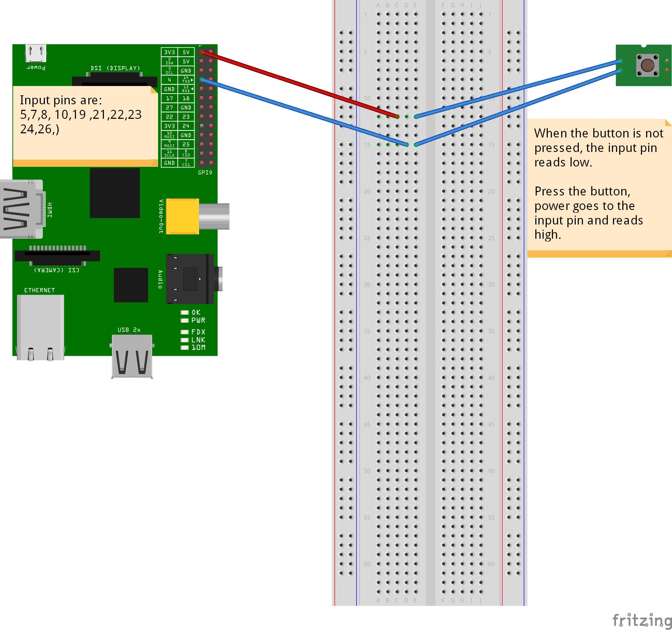Screen dimensions: 672x630
Task: Click the OK status LED
Action: (185, 313)
